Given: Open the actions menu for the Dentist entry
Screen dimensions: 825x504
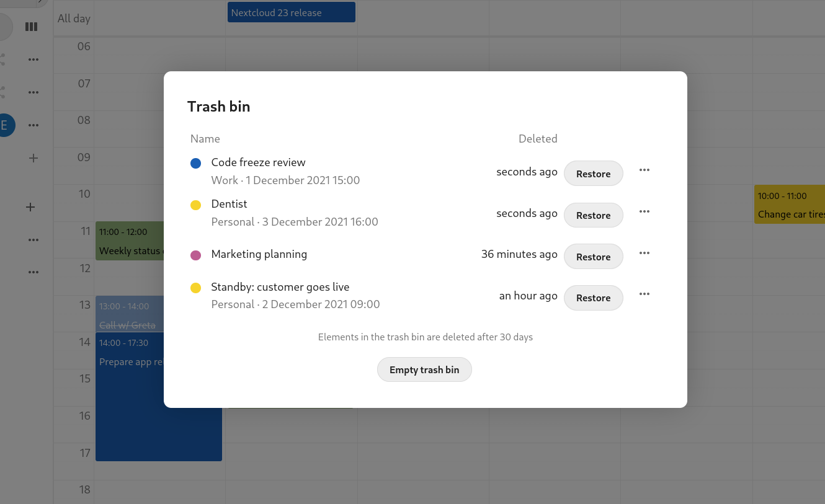Looking at the screenshot, I should [644, 211].
